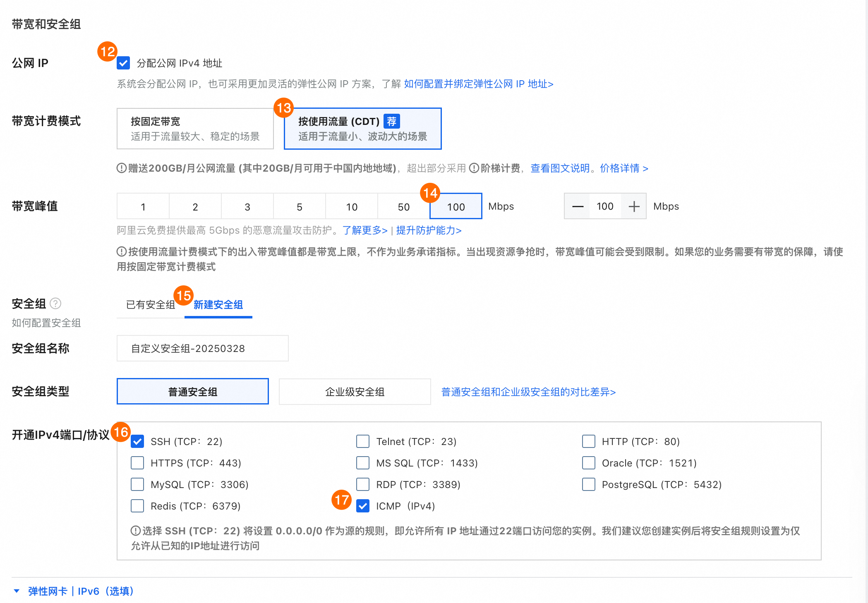
Task: Click info icon beside 阶梯计费
Action: pyautogui.click(x=474, y=168)
